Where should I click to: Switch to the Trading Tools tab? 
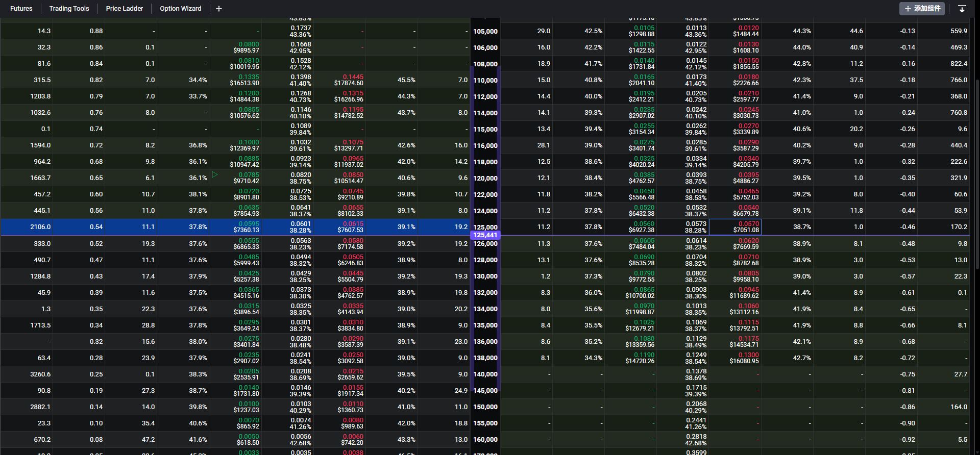coord(69,9)
